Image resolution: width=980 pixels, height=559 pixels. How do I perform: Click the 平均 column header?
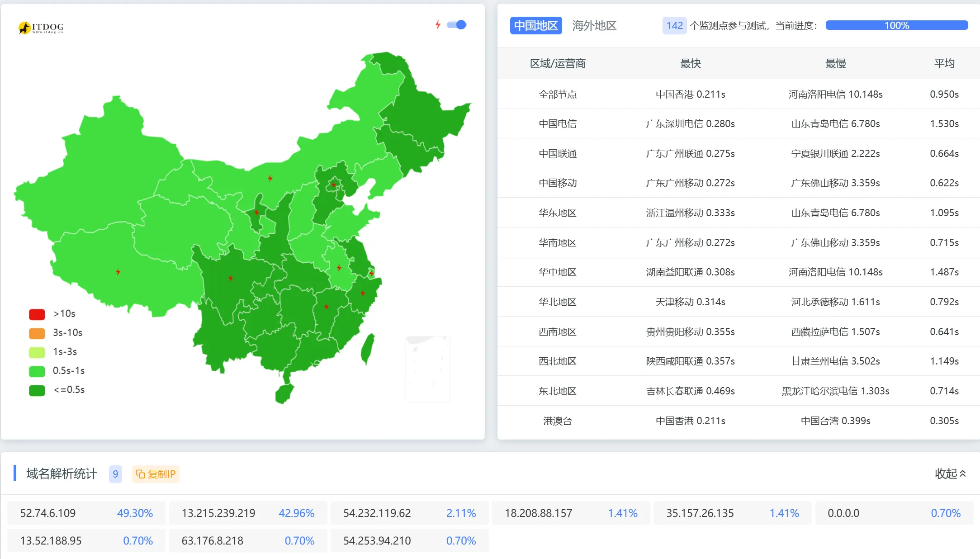point(944,64)
